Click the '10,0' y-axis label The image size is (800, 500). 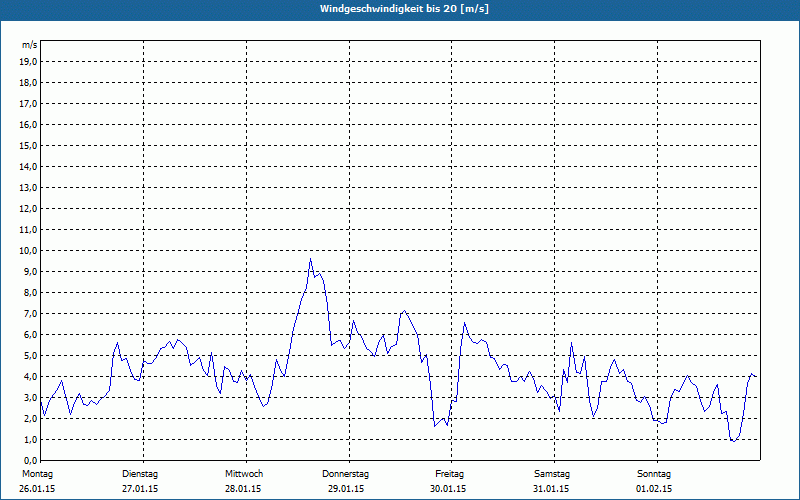[28, 251]
